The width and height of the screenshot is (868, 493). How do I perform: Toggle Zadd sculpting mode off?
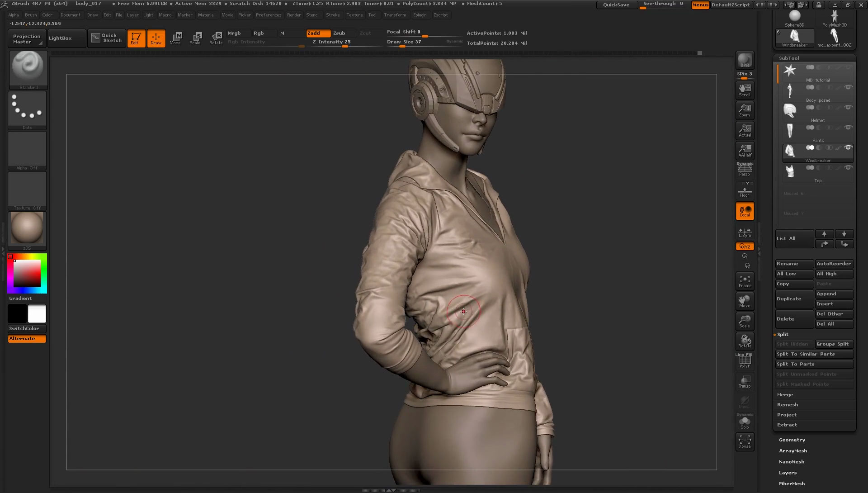(x=318, y=33)
